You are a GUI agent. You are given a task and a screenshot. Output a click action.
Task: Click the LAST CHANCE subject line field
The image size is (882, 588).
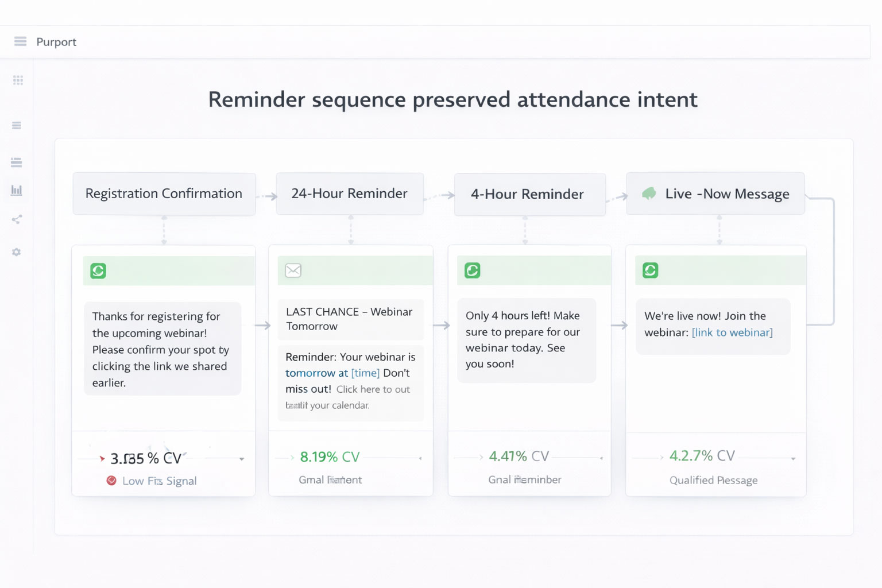tap(350, 319)
